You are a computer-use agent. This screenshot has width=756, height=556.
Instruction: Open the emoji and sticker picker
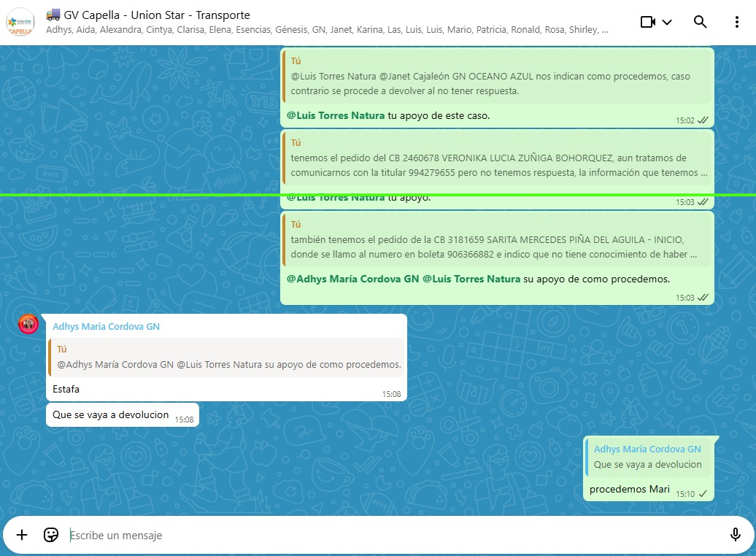[51, 535]
